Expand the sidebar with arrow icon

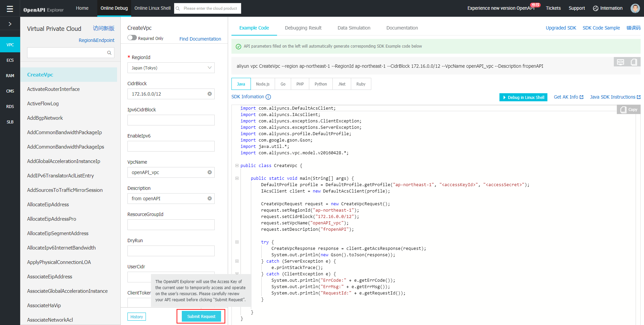click(x=10, y=24)
